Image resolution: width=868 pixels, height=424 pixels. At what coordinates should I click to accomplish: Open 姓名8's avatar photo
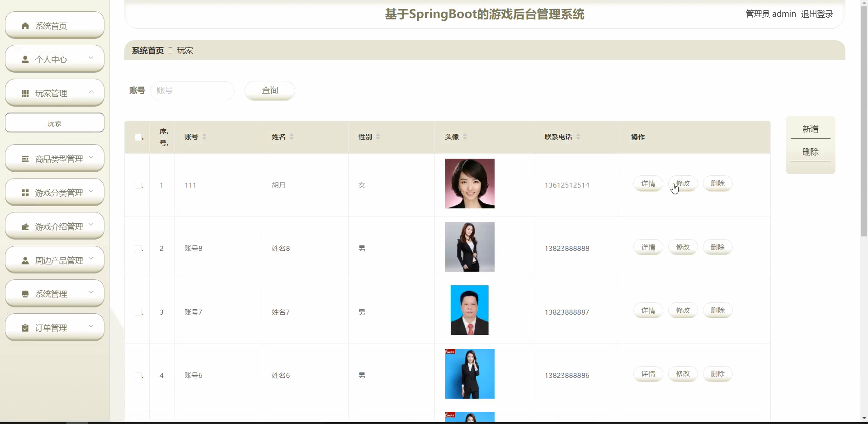(x=470, y=247)
